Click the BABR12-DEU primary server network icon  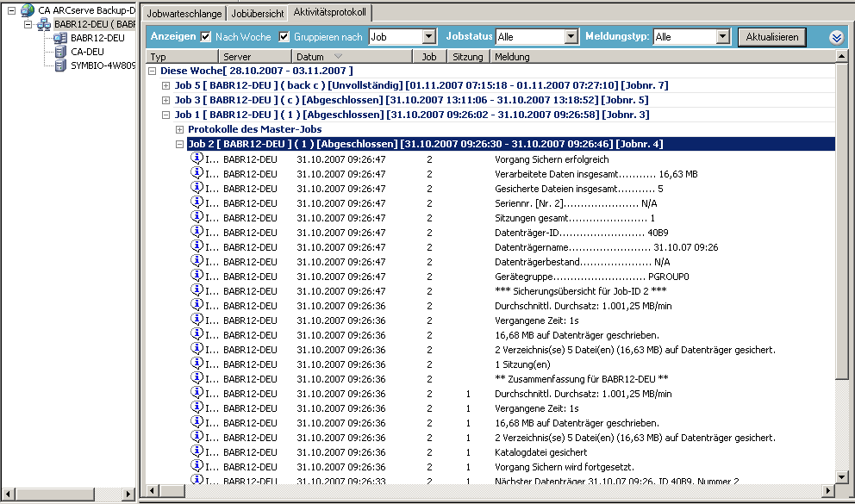(43, 24)
